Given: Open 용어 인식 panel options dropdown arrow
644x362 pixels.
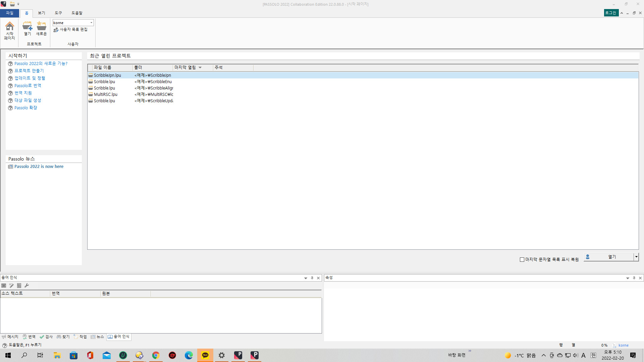Looking at the screenshot, I should pos(306,278).
